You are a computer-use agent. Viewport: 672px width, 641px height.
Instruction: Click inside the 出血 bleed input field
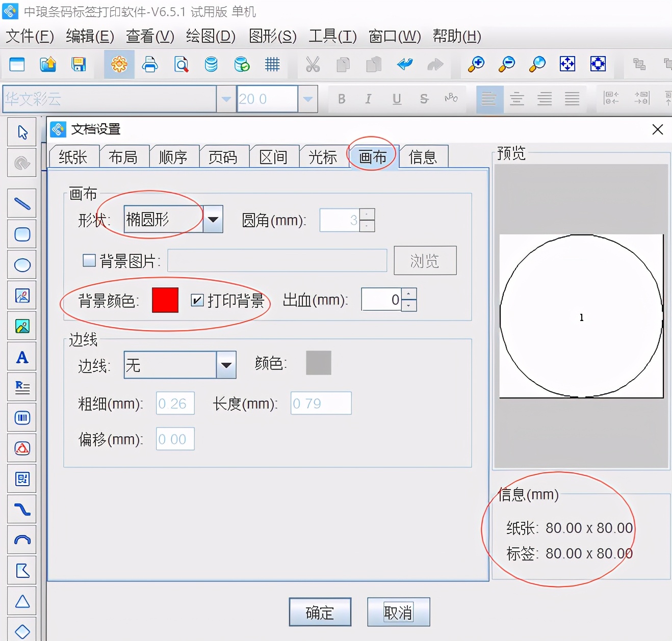(x=380, y=300)
